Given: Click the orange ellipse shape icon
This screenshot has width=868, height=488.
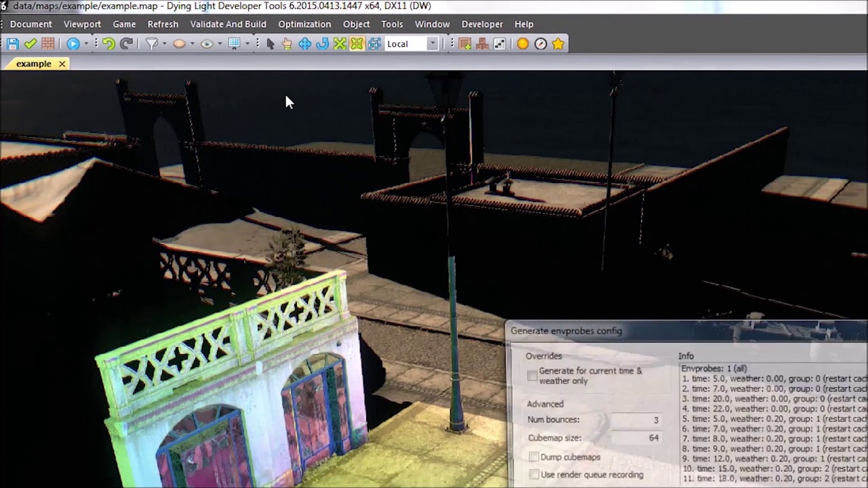Looking at the screenshot, I should click(179, 44).
